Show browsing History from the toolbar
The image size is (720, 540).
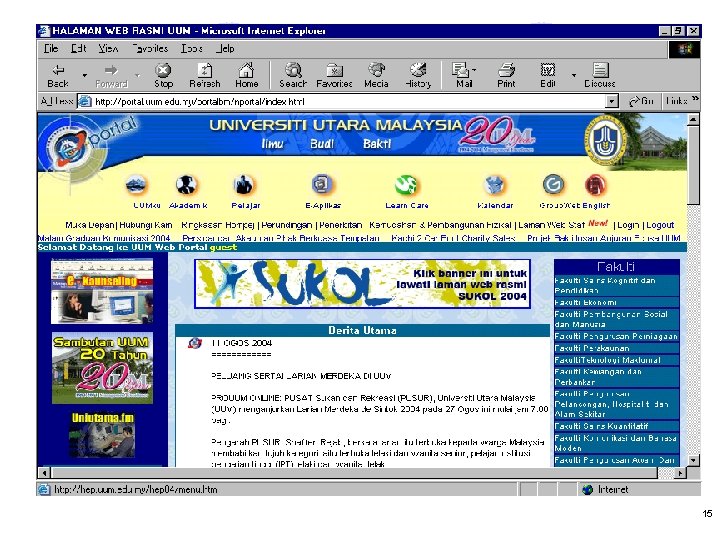(x=418, y=76)
